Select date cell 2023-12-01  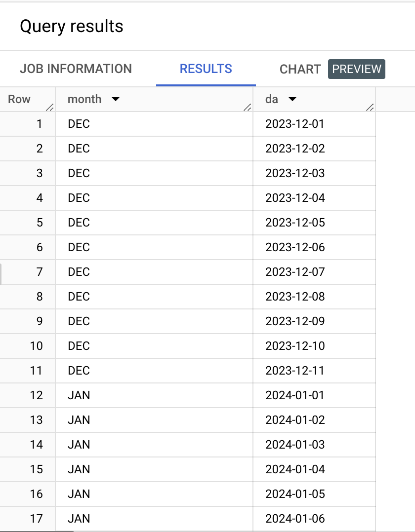295,124
